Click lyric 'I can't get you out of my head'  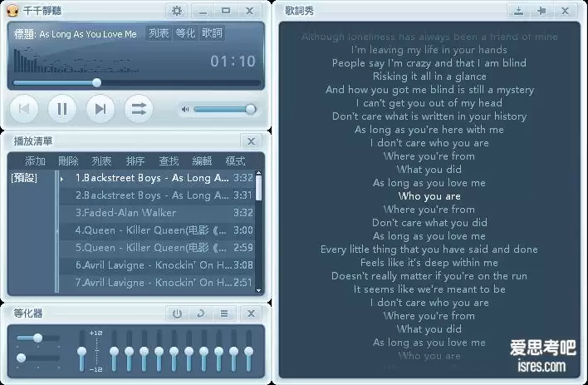(x=429, y=103)
